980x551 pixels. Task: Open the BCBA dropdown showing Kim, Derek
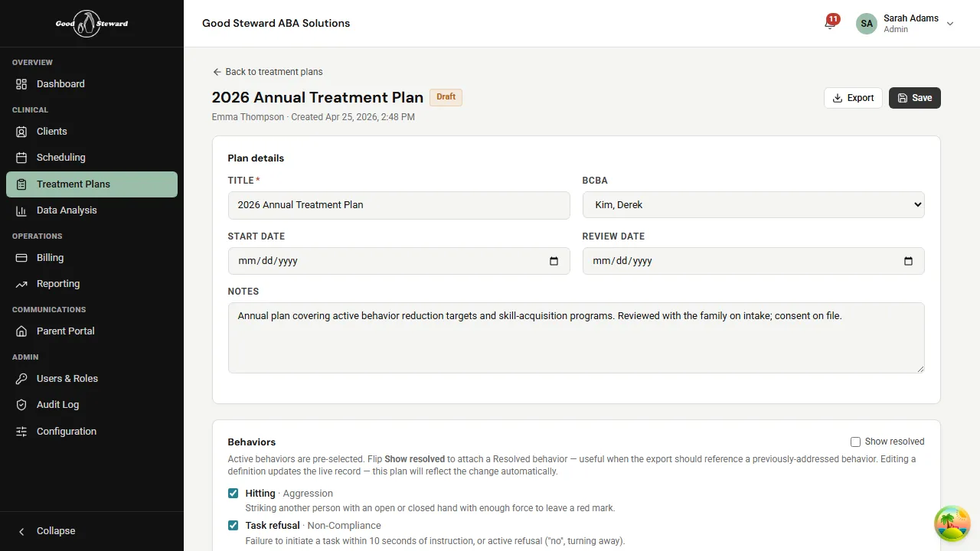(x=753, y=204)
